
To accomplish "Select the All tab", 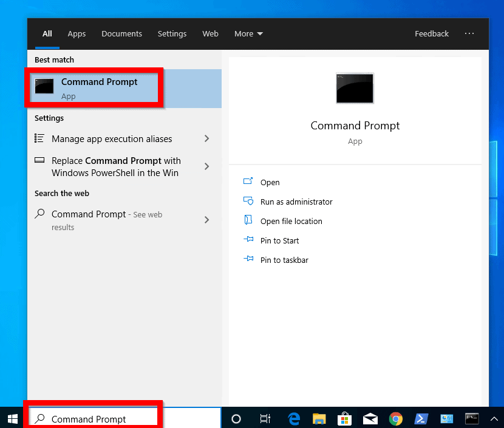I will (47, 34).
